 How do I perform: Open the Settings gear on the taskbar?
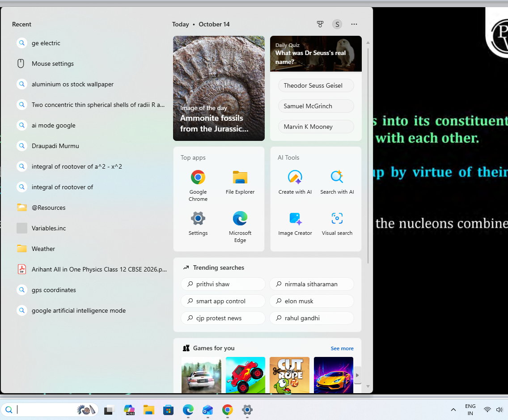(x=247, y=410)
